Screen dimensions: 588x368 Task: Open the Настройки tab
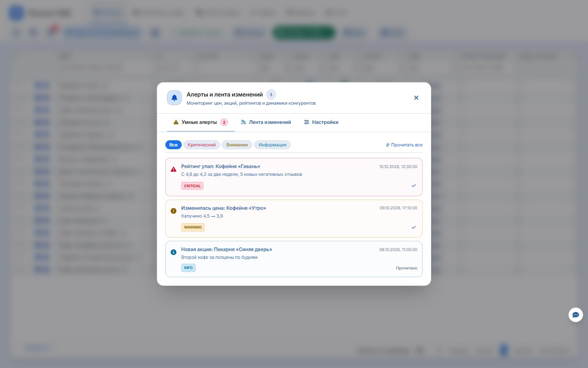coord(321,122)
